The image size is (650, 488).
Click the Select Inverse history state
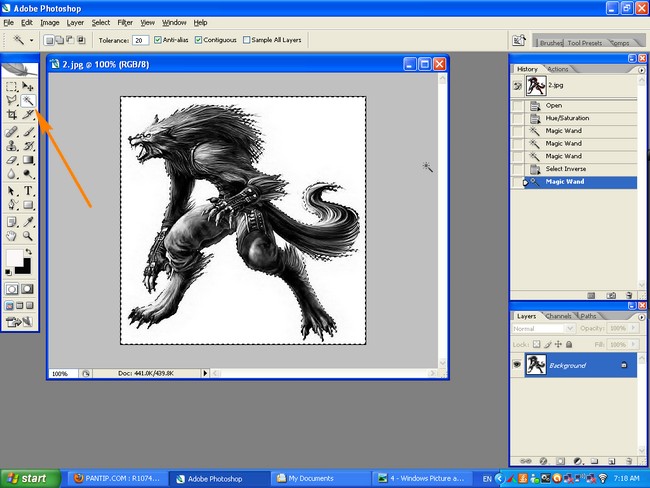pos(574,169)
